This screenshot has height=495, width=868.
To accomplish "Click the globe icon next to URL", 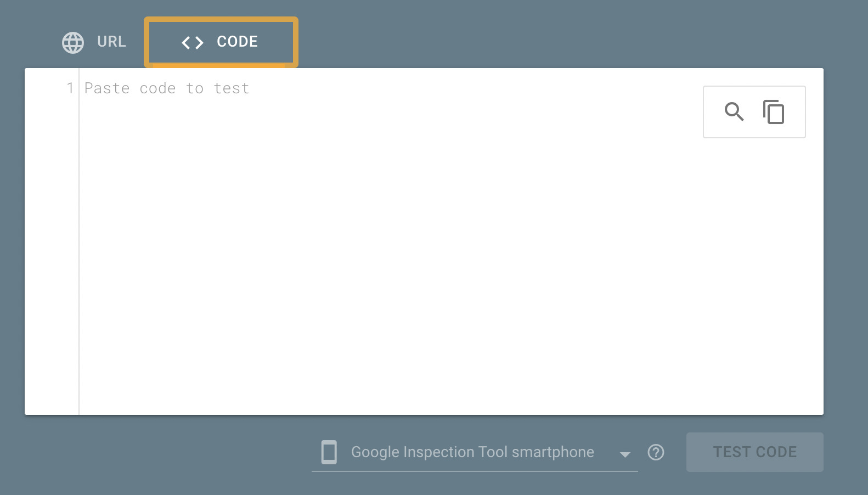I will 74,42.
